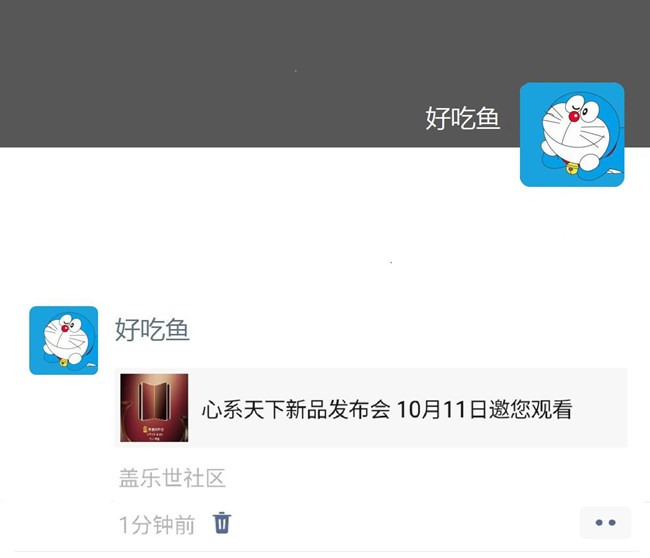Delete the post with the trash icon
Image resolution: width=650 pixels, height=558 pixels.
(x=222, y=523)
